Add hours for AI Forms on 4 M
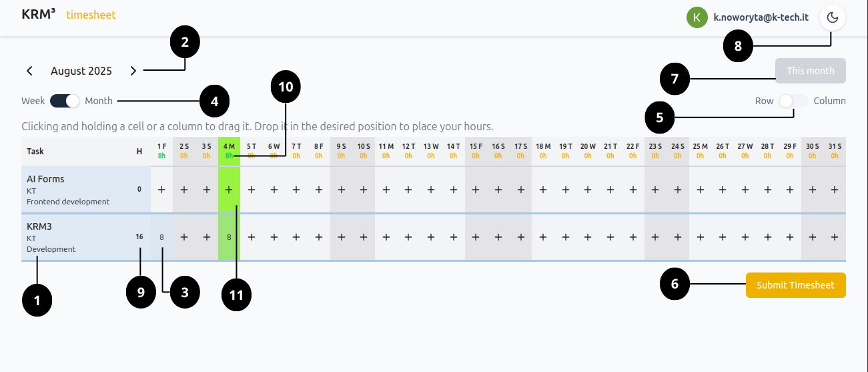This screenshot has height=372, width=868. pyautogui.click(x=229, y=190)
